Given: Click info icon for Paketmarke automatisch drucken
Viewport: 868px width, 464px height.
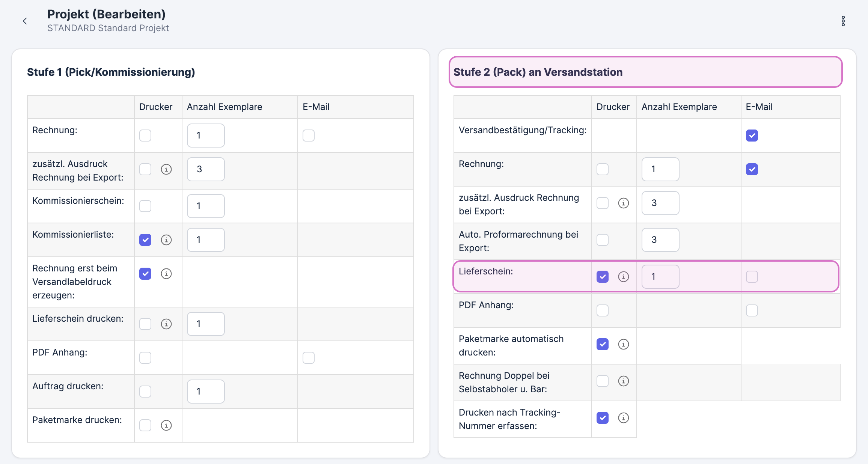Looking at the screenshot, I should tap(624, 344).
